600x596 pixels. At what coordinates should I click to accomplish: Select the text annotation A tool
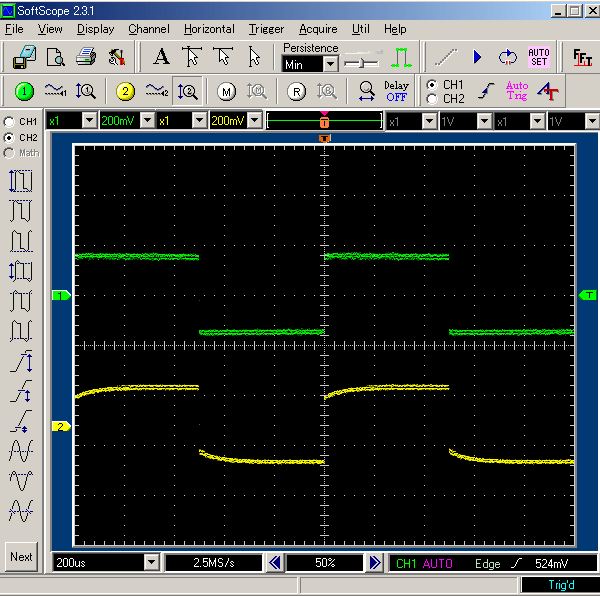[x=161, y=57]
